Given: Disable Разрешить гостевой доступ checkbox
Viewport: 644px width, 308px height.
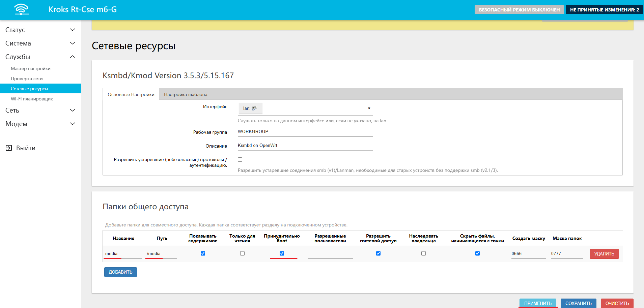Looking at the screenshot, I should tap(378, 253).
